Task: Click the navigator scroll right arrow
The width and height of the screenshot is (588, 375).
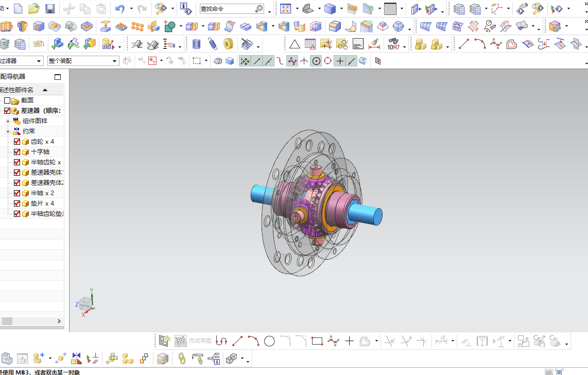Action: tap(59, 321)
